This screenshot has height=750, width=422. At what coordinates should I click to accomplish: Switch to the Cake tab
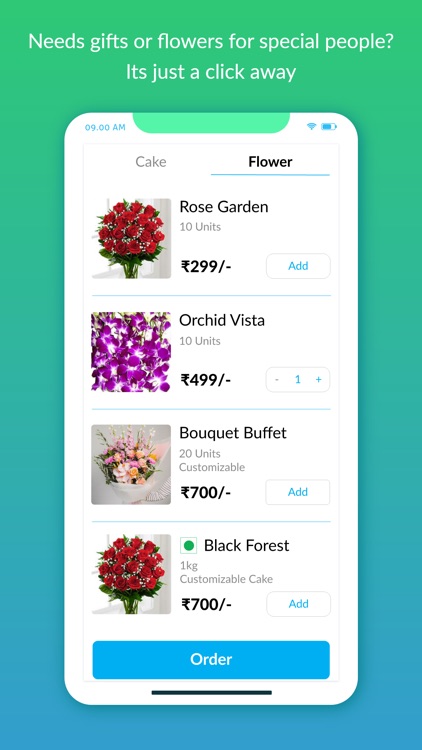[x=151, y=162]
